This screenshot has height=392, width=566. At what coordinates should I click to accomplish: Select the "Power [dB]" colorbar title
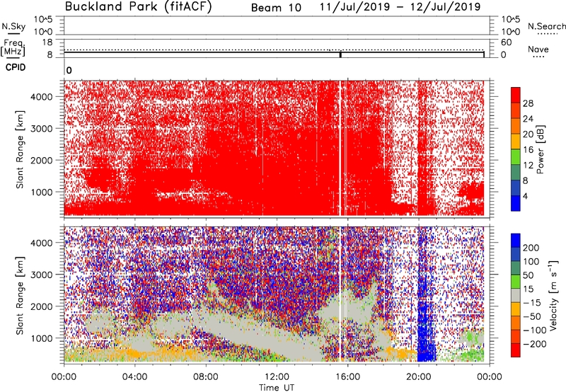tap(540, 149)
